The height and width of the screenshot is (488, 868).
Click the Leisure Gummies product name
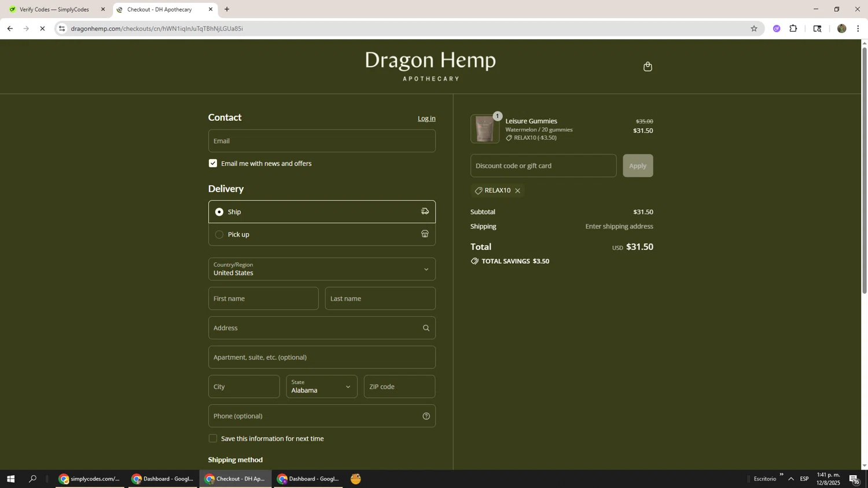pyautogui.click(x=531, y=121)
